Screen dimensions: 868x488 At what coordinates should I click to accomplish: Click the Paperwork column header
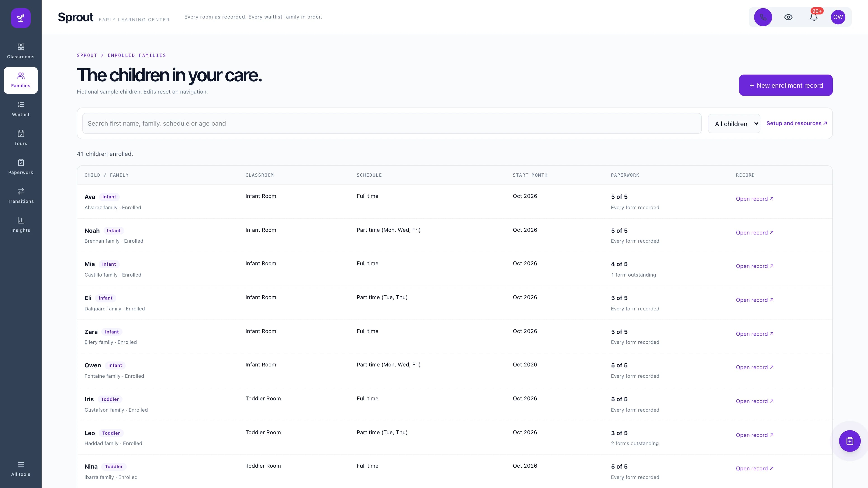[x=625, y=175]
